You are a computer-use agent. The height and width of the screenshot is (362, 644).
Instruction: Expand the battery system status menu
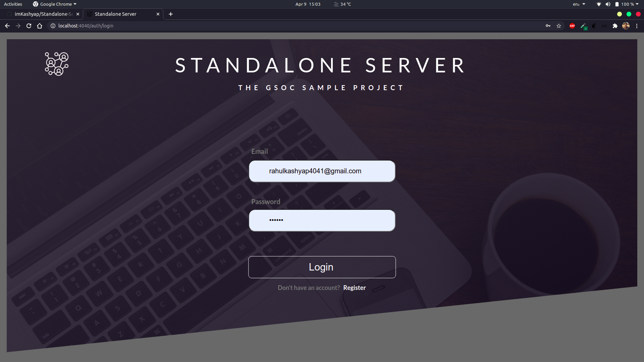(x=627, y=4)
